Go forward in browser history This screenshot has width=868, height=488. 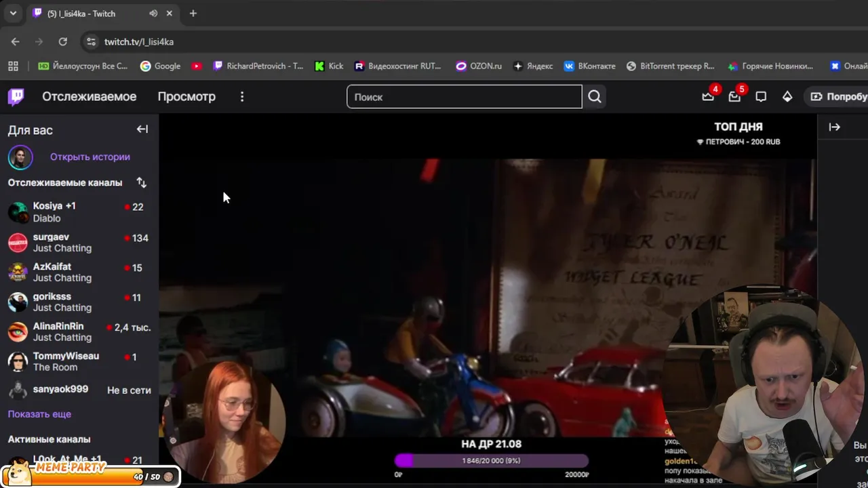[39, 41]
